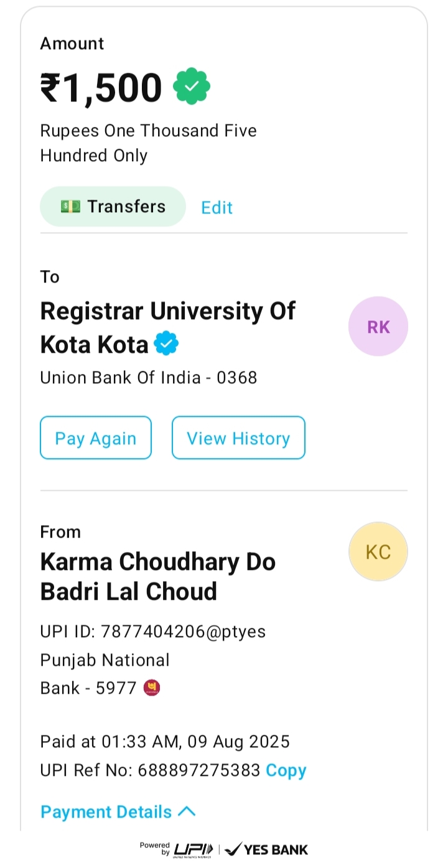448x868 pixels.
Task: Tap the KC sender avatar circle
Action: point(378,552)
